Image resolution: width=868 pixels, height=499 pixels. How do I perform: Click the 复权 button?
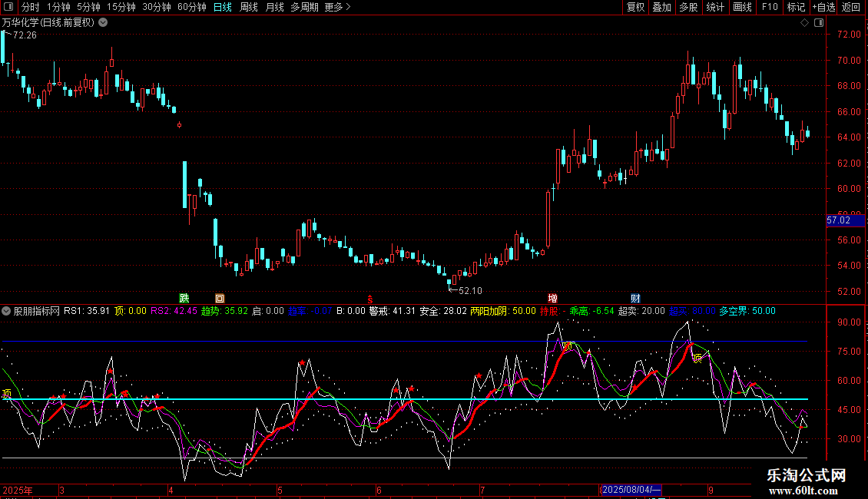(x=635, y=8)
